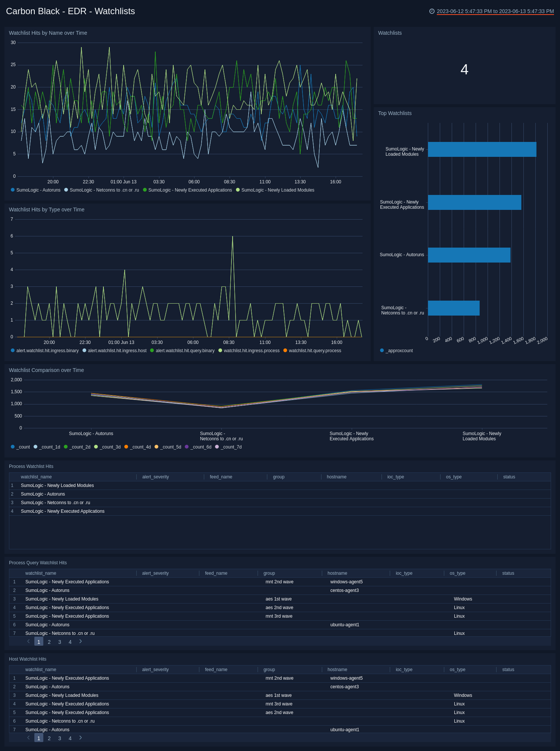Image resolution: width=560 pixels, height=751 pixels.
Task: Sort Process Query Watchlist Hits by ioc_type column
Action: point(404,573)
